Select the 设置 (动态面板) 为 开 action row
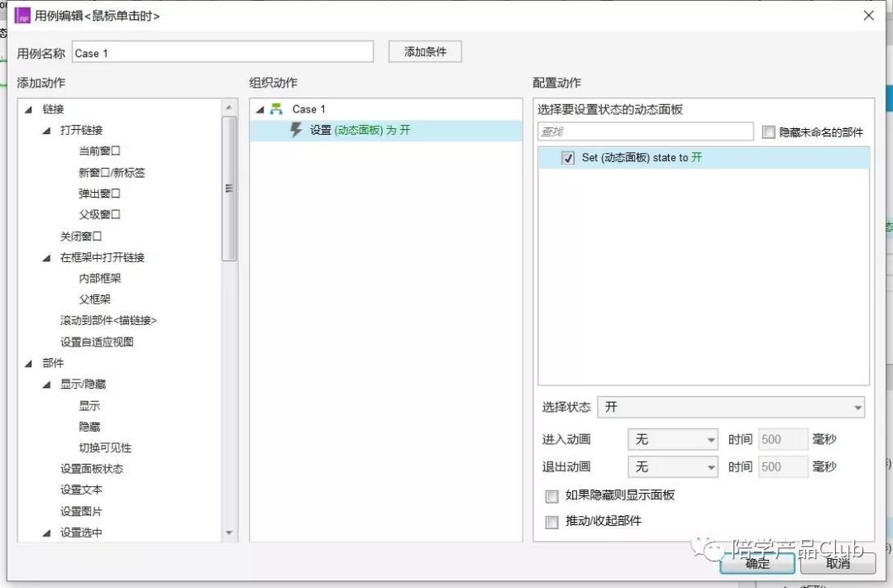 pos(385,131)
